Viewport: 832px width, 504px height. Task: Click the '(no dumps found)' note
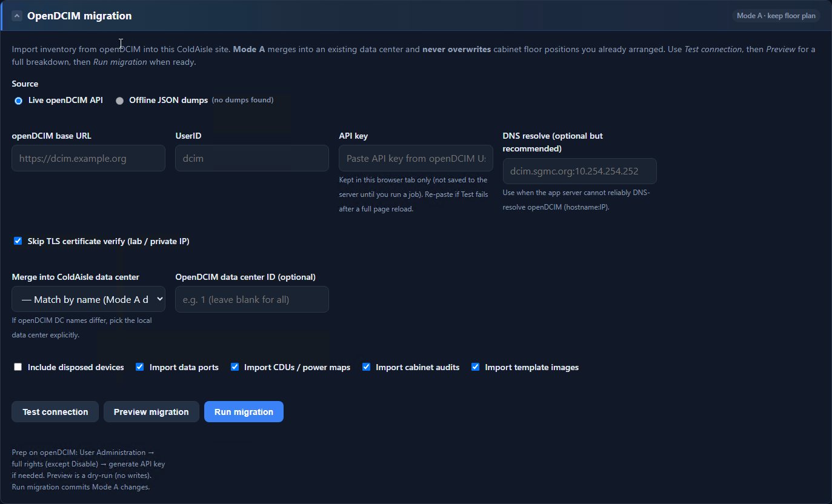[x=242, y=100]
